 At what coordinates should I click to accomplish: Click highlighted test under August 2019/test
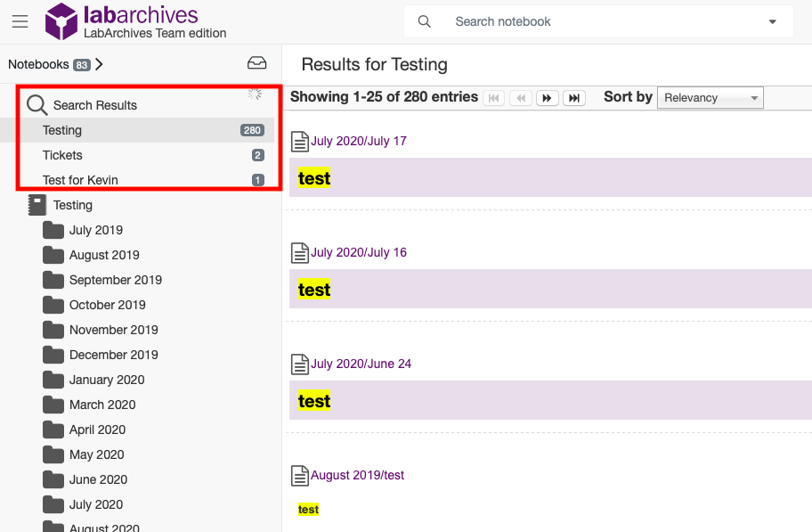308,510
